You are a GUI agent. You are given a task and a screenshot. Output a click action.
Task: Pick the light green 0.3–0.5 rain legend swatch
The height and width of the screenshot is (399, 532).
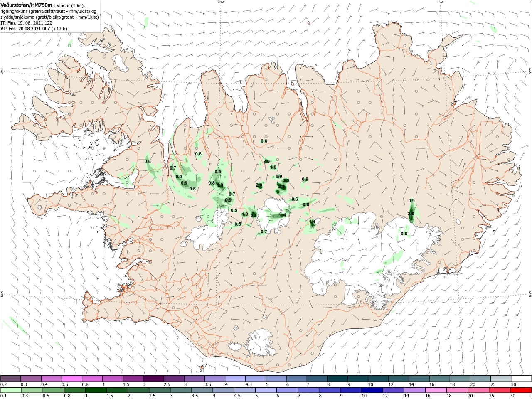32,390
